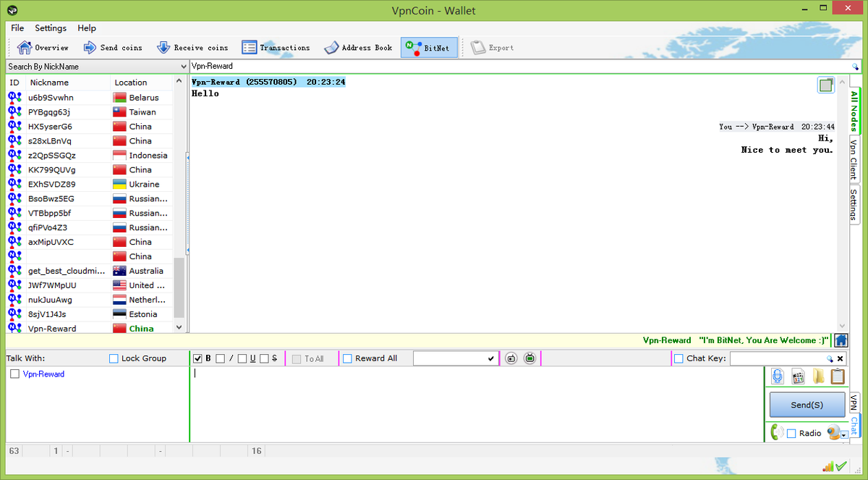Open the Receive coins page
868x480 pixels.
point(192,48)
